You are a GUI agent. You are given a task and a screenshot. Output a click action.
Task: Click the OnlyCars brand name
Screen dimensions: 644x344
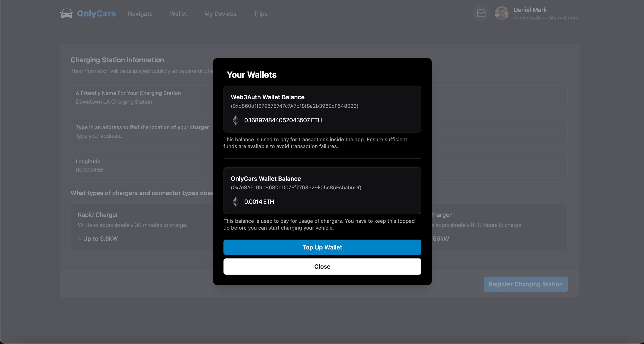click(96, 13)
